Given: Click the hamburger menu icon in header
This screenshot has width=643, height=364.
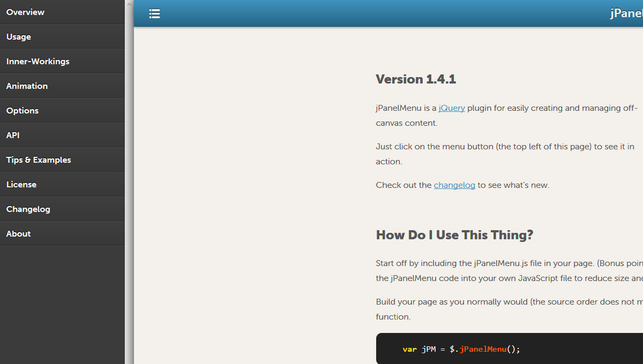Looking at the screenshot, I should point(154,14).
